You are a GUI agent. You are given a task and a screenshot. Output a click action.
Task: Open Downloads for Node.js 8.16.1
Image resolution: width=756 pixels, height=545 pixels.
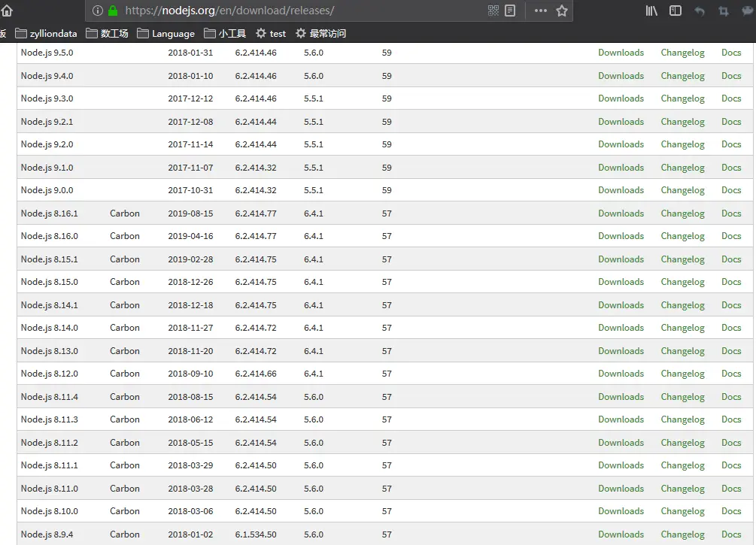621,213
